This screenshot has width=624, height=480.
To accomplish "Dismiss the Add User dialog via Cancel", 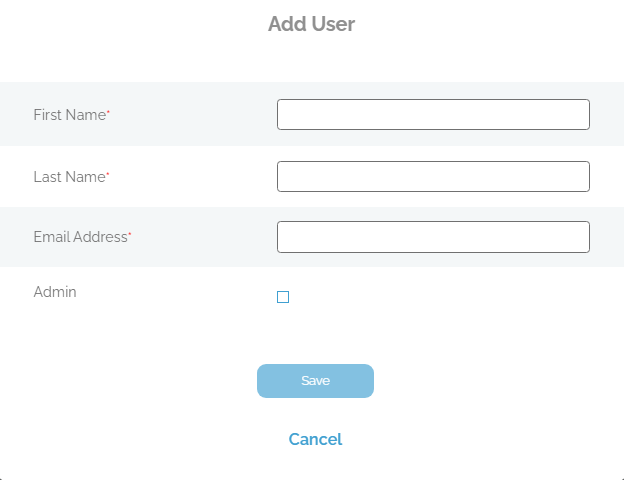I will [315, 439].
